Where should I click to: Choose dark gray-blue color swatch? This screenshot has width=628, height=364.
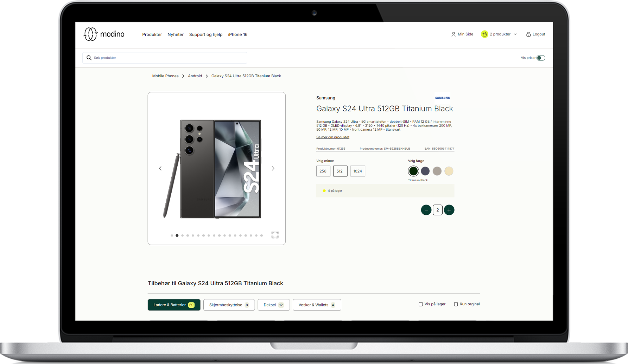click(x=425, y=171)
